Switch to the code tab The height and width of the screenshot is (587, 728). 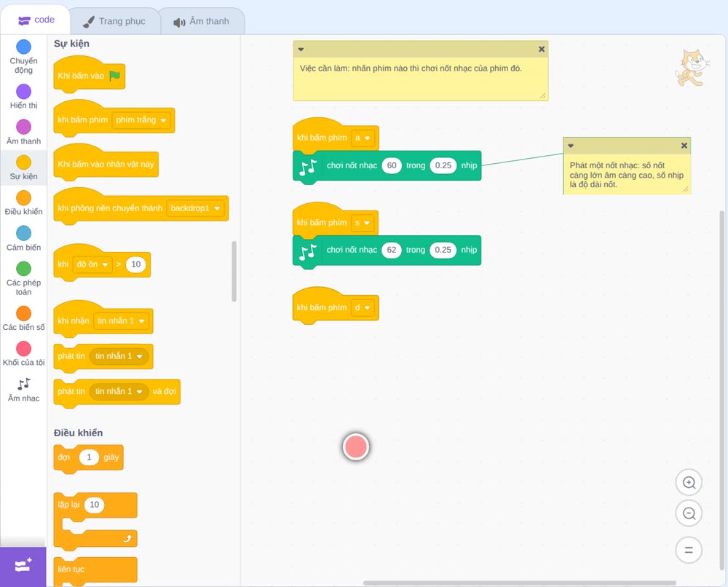(x=36, y=20)
